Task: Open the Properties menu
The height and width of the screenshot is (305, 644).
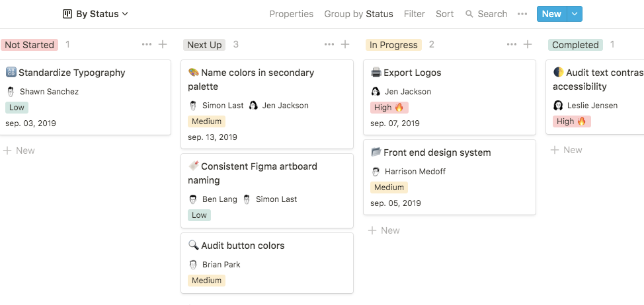Action: pos(291,14)
